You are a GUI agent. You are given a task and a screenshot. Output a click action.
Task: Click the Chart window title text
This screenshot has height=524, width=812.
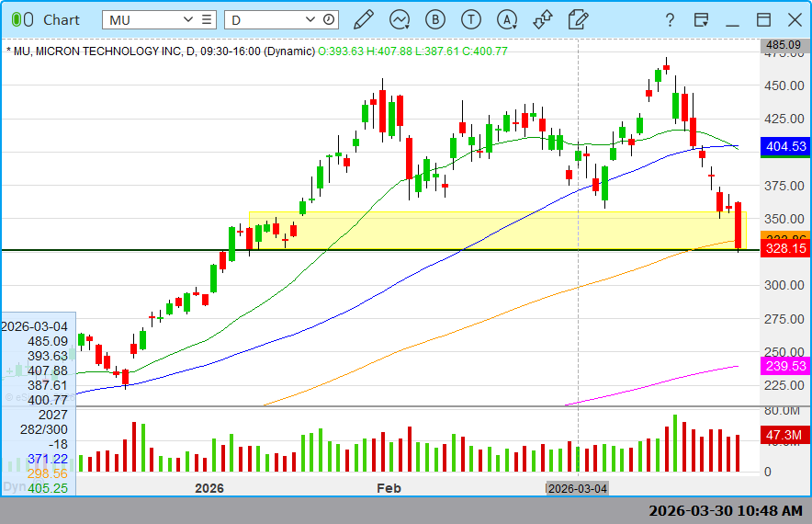pos(62,19)
